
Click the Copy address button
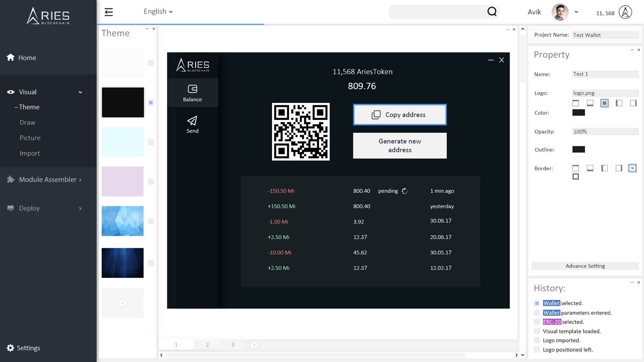point(400,115)
